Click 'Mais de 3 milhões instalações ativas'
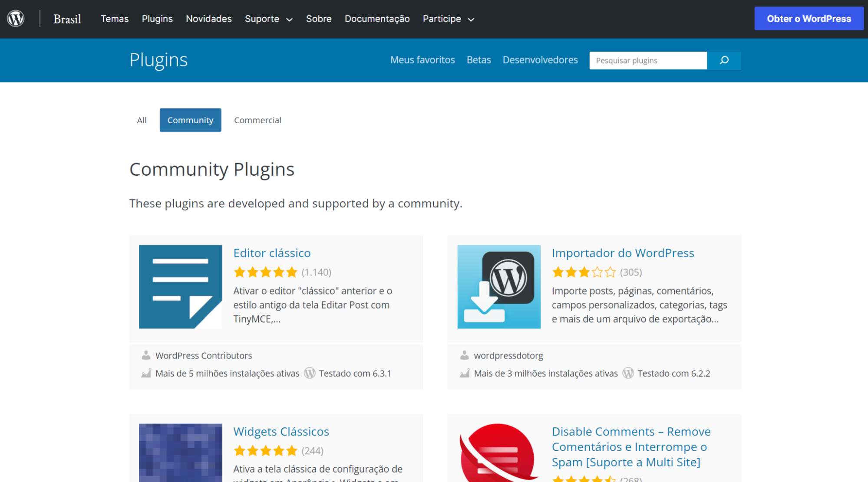 (x=546, y=374)
